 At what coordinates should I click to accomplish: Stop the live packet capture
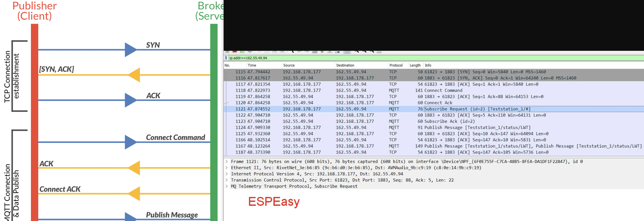point(235,52)
